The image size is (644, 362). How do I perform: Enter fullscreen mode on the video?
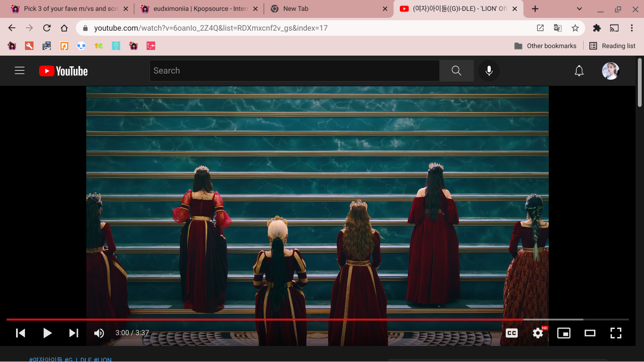[616, 333]
